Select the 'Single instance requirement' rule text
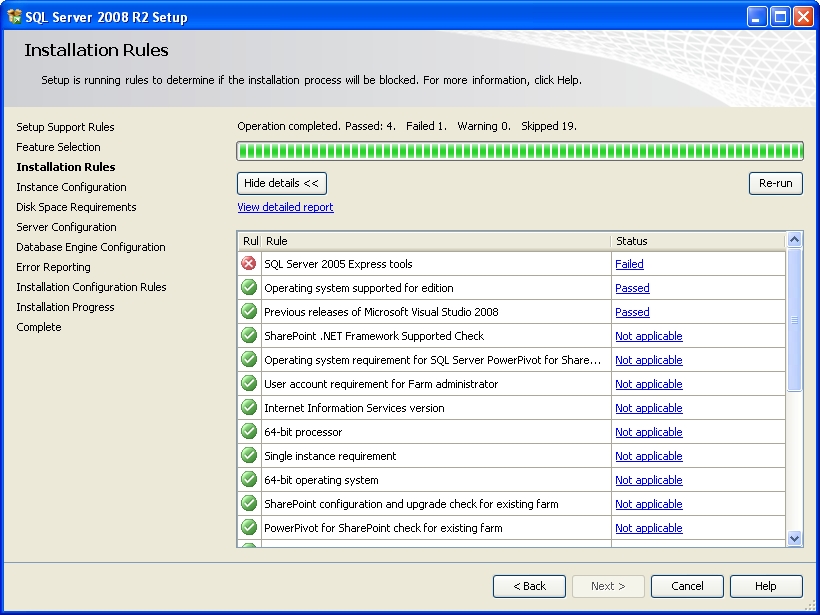The height and width of the screenshot is (615, 820). point(330,457)
